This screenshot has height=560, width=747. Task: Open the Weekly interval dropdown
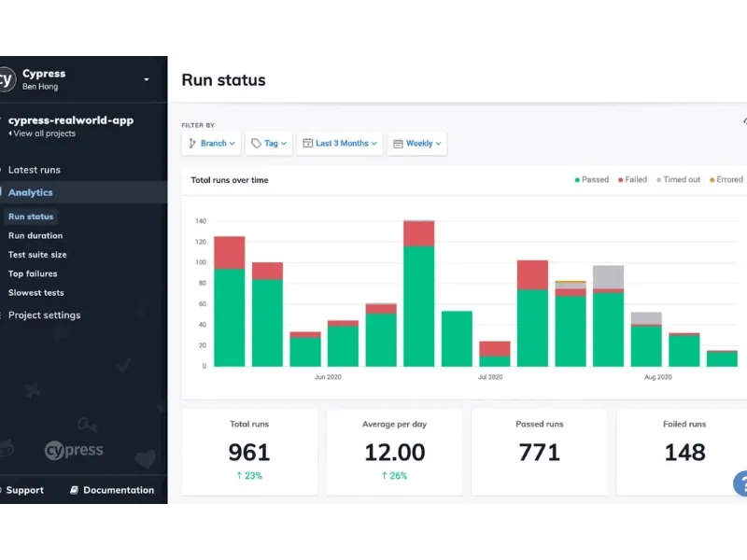coord(416,144)
